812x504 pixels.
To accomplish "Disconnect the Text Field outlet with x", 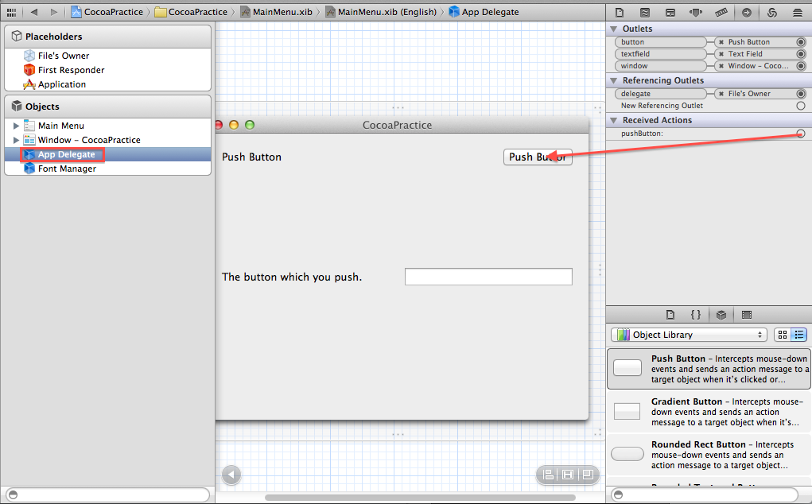I will click(721, 54).
